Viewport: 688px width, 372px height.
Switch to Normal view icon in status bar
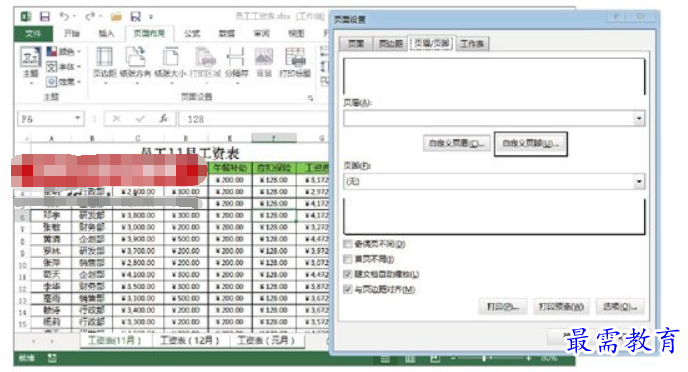click(x=385, y=359)
